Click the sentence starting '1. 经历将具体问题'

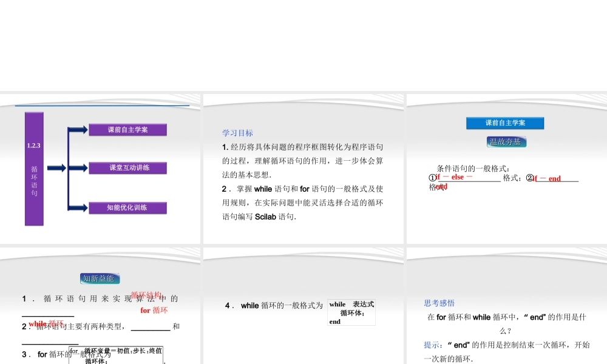tap(303, 161)
